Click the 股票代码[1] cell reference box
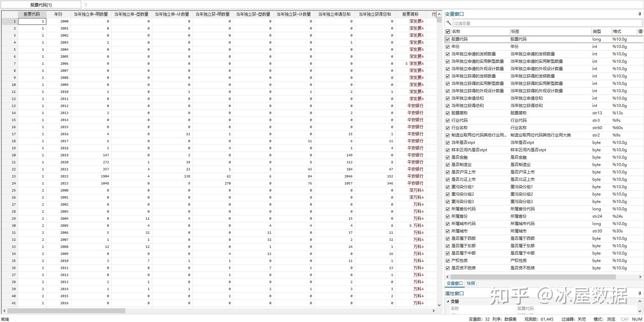The height and width of the screenshot is (322, 644). point(41,5)
